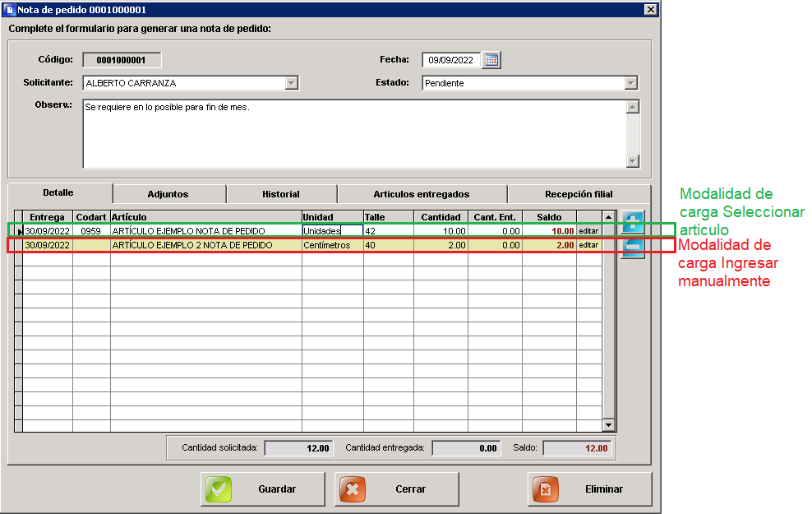Select the current row marker arrow
Viewport: 812px width, 514px height.
19,231
